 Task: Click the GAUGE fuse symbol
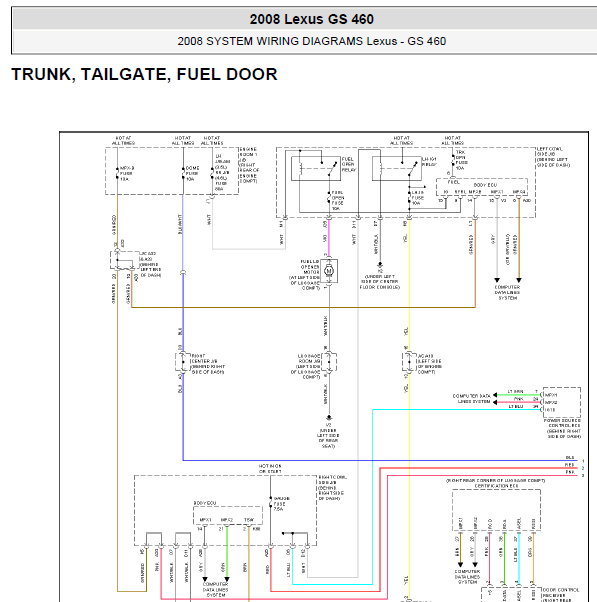[271, 503]
